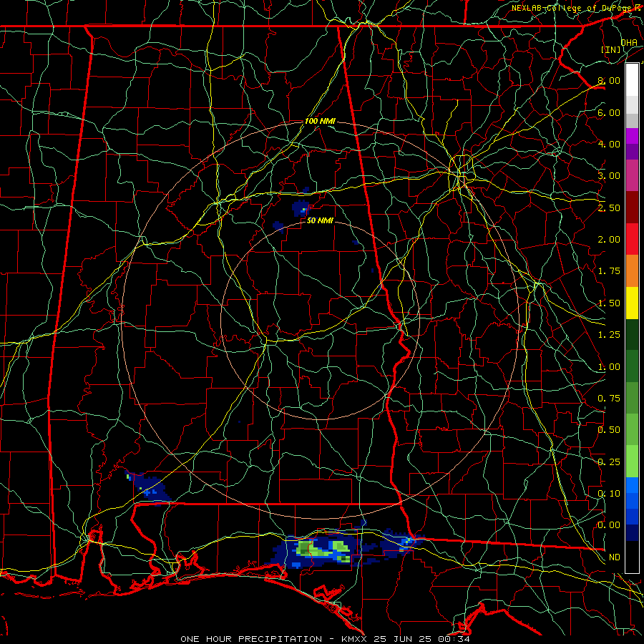Click the 8.00 legend value
Screen dimensions: 644x644
609,80
